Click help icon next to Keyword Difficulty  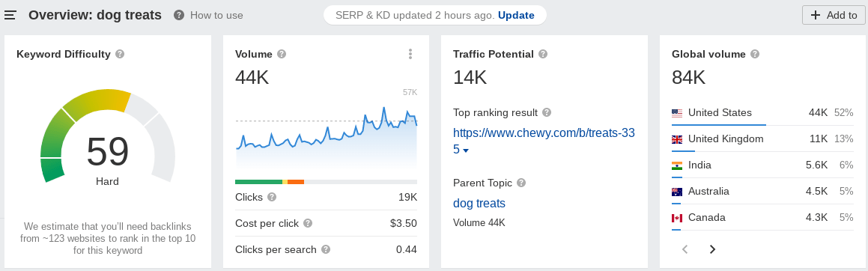coord(120,54)
